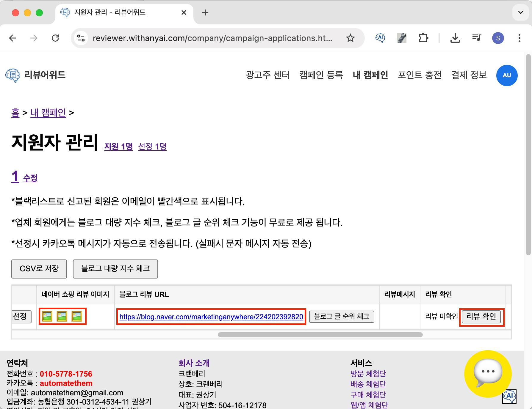532x409 pixels.
Task: Expand the tab search chevron dropdown
Action: coord(520,12)
